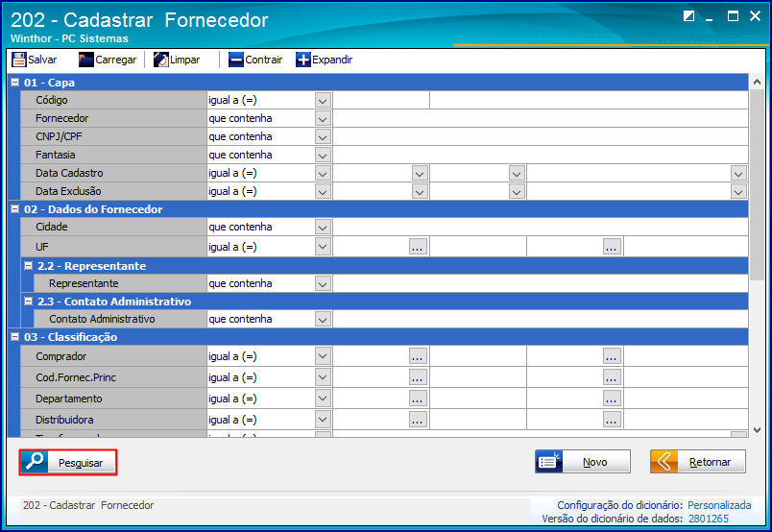Click second lookup ellipsis in Cod.Fornec.Princ row
The width and height of the screenshot is (772, 532).
[x=612, y=377]
